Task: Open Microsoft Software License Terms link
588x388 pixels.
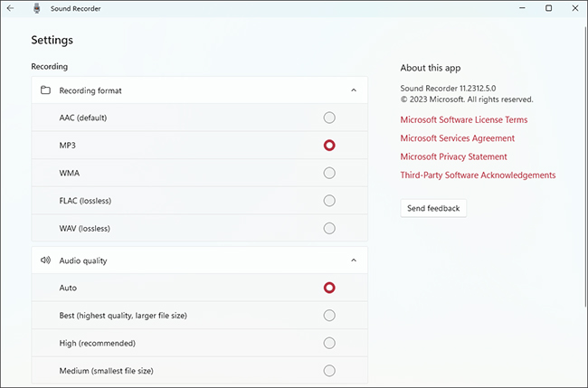Action: click(x=464, y=119)
